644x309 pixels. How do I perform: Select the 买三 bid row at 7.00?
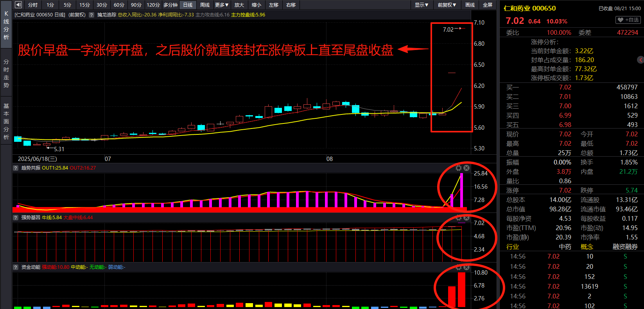coord(572,106)
